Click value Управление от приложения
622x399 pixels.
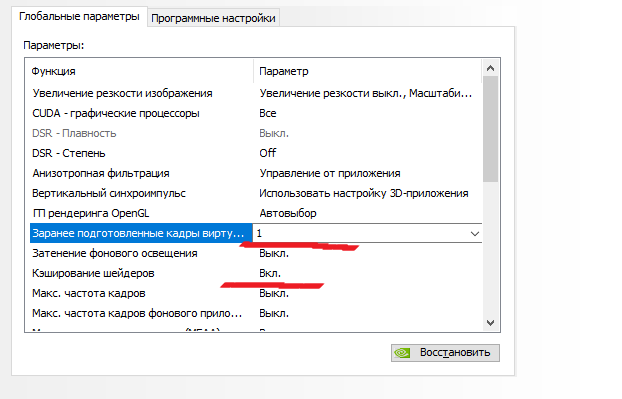tap(330, 173)
